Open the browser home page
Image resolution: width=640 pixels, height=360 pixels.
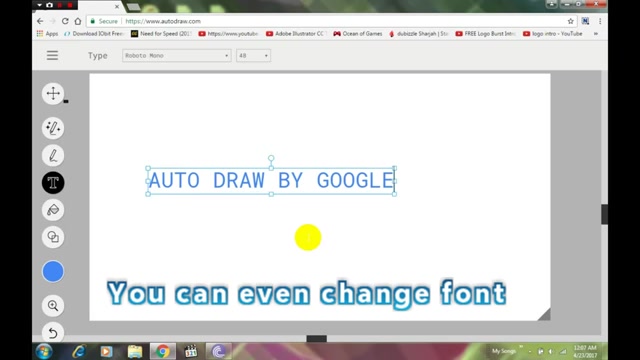pos(78,21)
